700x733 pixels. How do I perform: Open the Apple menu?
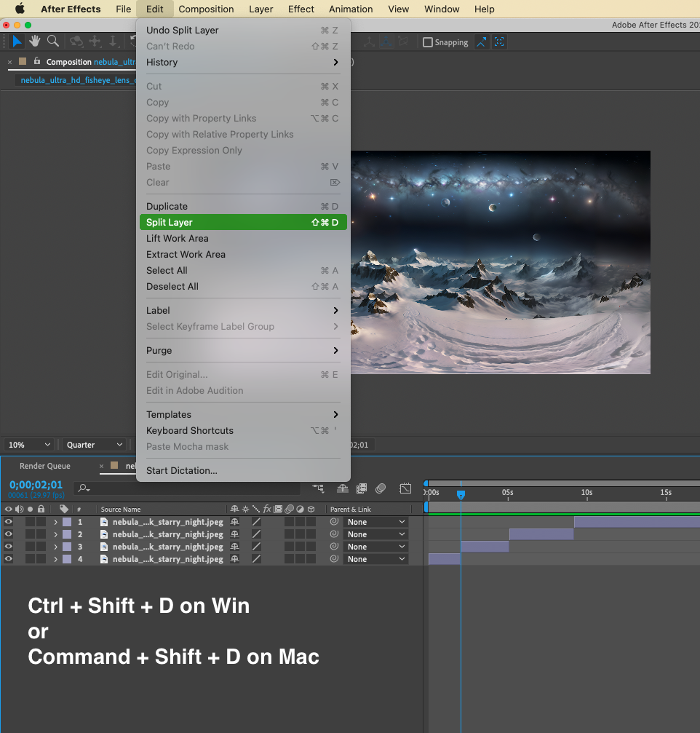pyautogui.click(x=20, y=9)
